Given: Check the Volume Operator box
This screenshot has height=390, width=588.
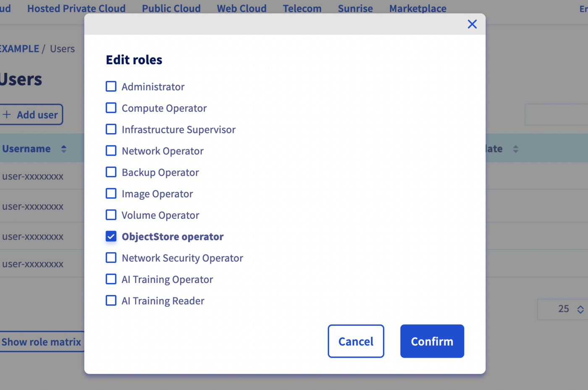Looking at the screenshot, I should 111,215.
